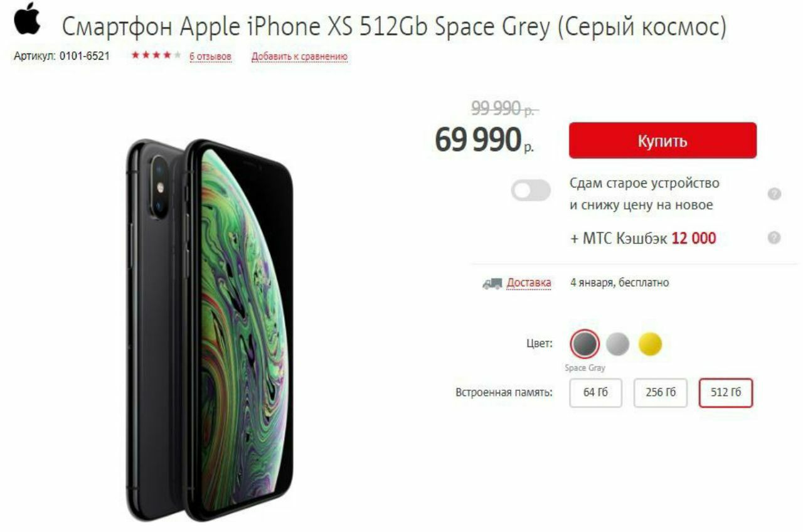Click the delivery truck icon
803x532 pixels.
[492, 284]
